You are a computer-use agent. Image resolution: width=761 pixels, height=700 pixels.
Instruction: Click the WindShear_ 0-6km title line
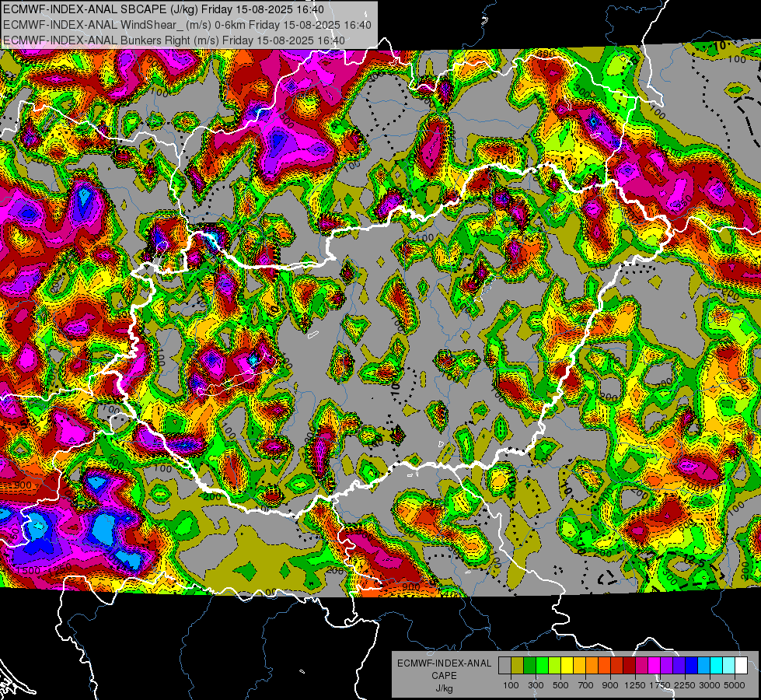[x=187, y=25]
